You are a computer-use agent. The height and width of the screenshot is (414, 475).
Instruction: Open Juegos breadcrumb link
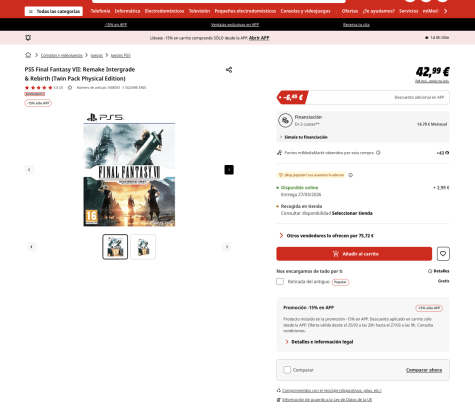point(97,55)
